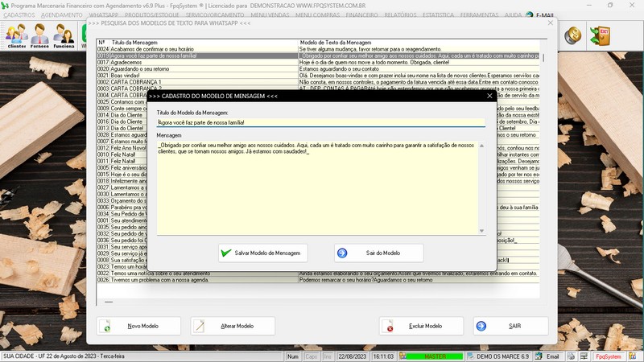Open the WHATSAPP menu

pyautogui.click(x=104, y=14)
